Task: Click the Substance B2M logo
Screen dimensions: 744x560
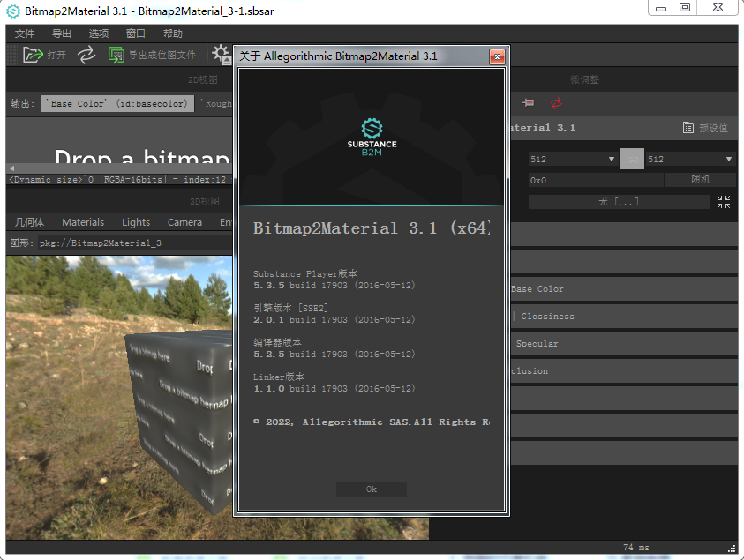Action: pyautogui.click(x=372, y=138)
